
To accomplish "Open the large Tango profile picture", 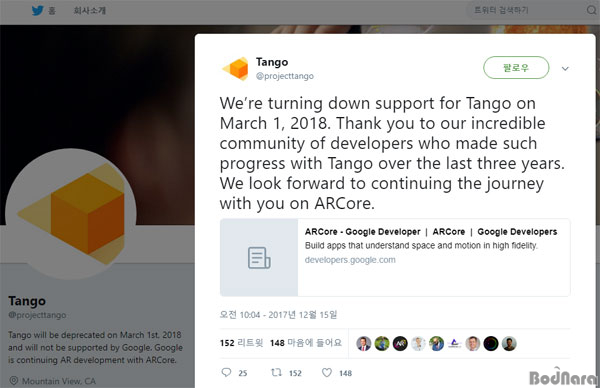I will [71, 214].
